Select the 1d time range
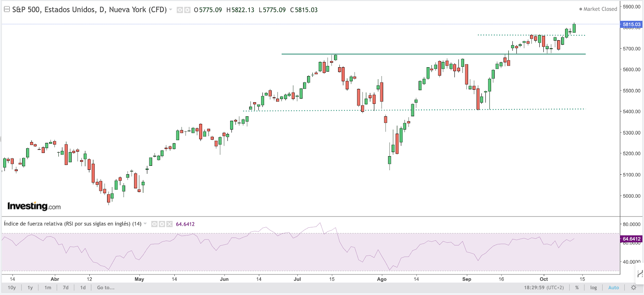This screenshot has height=295, width=644. tap(83, 287)
